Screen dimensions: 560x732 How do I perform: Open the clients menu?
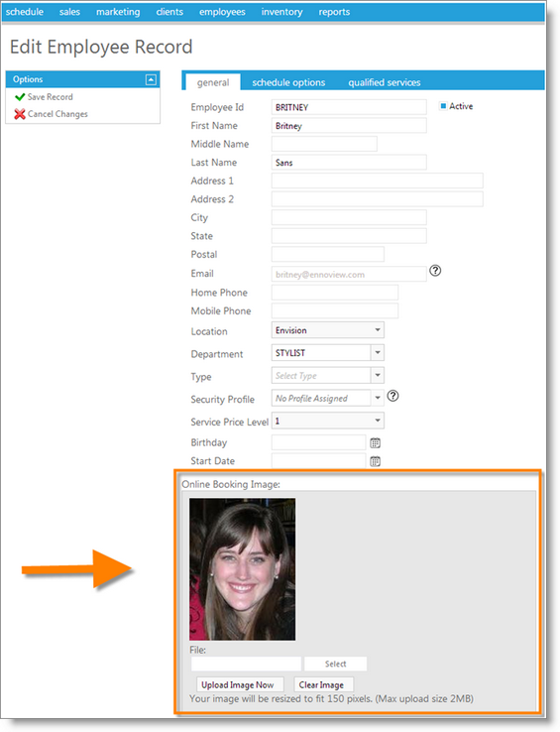pyautogui.click(x=169, y=12)
